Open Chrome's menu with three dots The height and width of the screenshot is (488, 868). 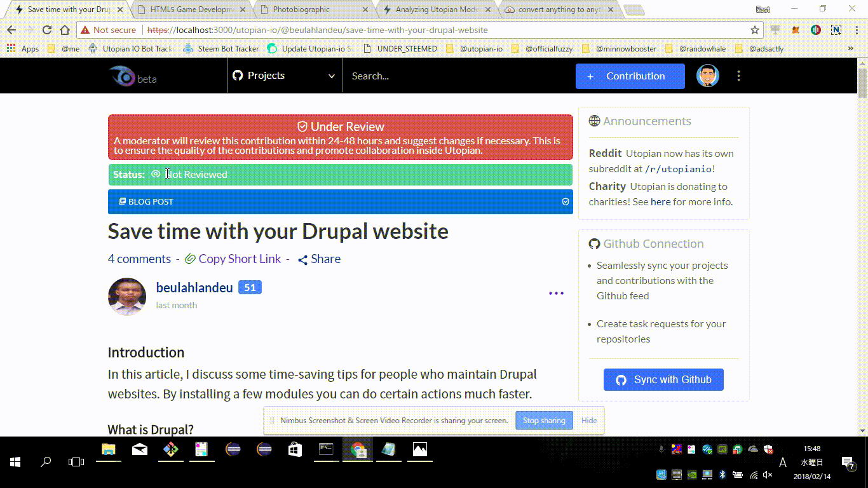point(855,30)
